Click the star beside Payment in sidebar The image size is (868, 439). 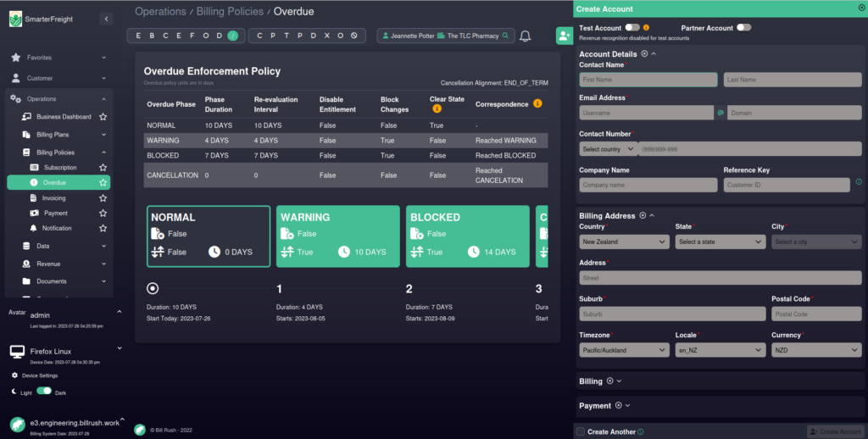103,213
